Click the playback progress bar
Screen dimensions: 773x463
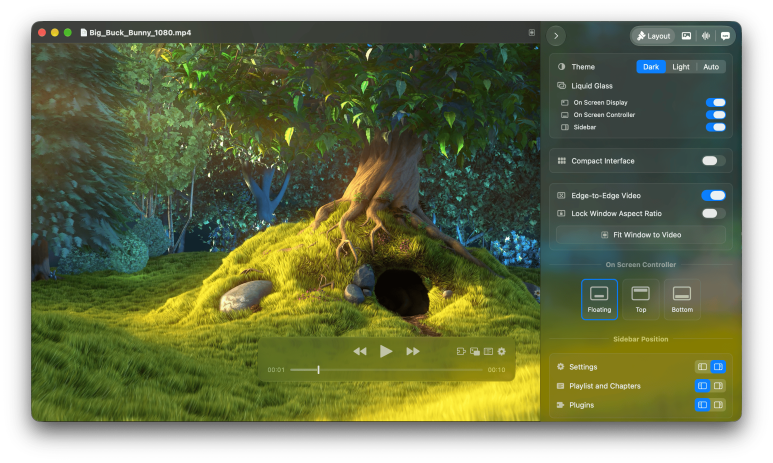[386, 369]
